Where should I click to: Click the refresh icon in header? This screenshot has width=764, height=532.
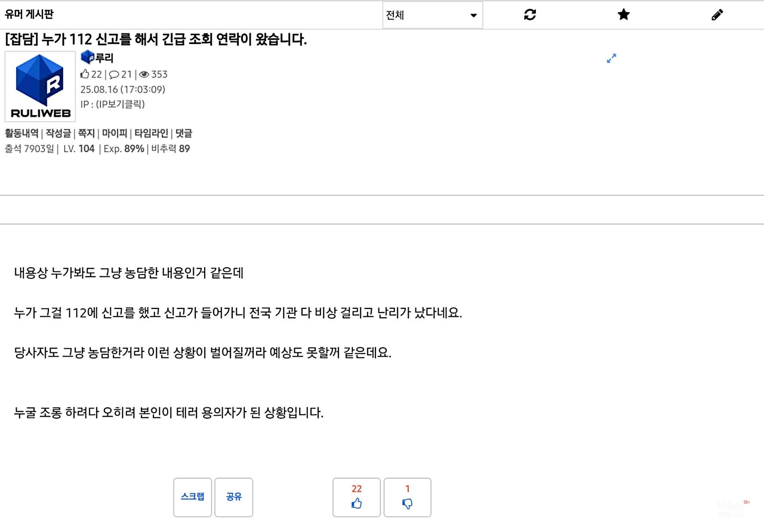pyautogui.click(x=530, y=15)
